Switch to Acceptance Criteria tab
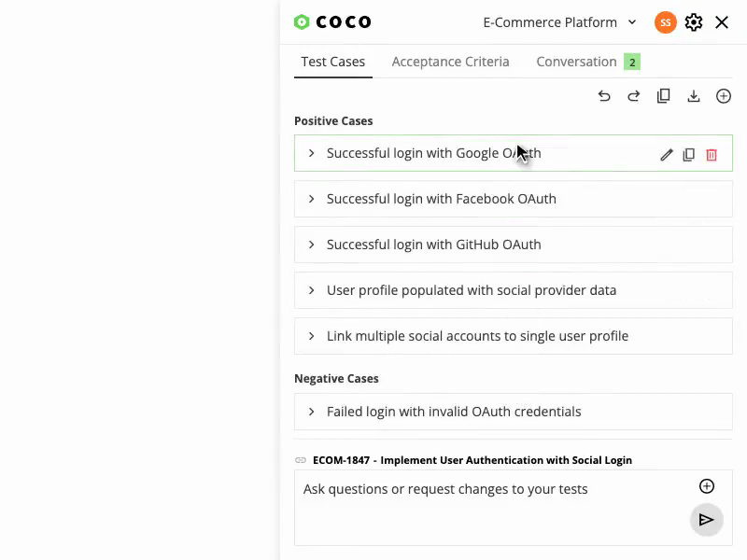Image resolution: width=747 pixels, height=560 pixels. [x=450, y=62]
